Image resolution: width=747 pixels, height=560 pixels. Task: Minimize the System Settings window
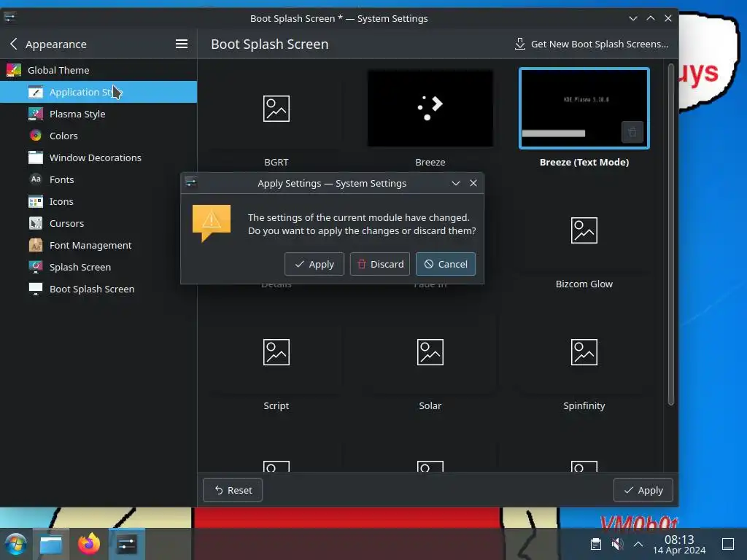pos(632,18)
